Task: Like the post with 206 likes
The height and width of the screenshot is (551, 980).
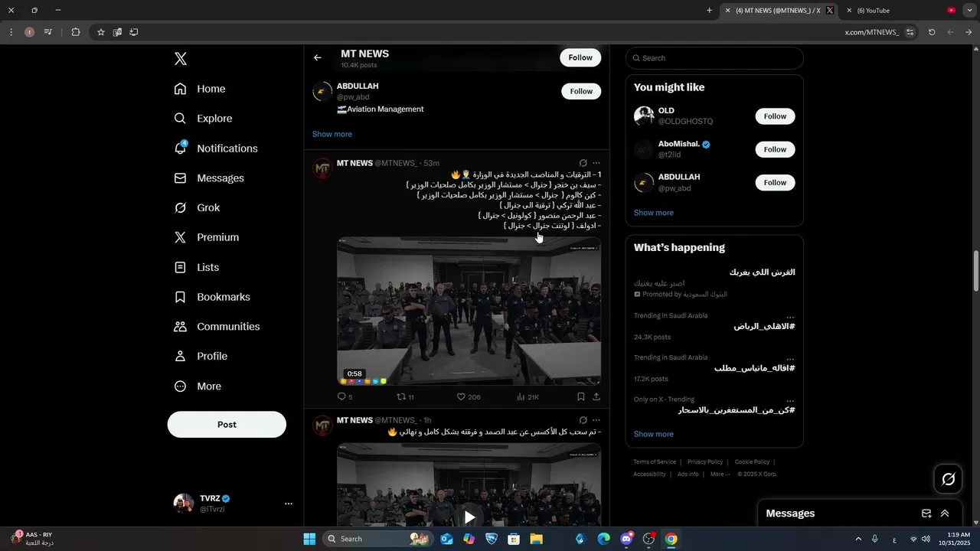Action: (469, 397)
